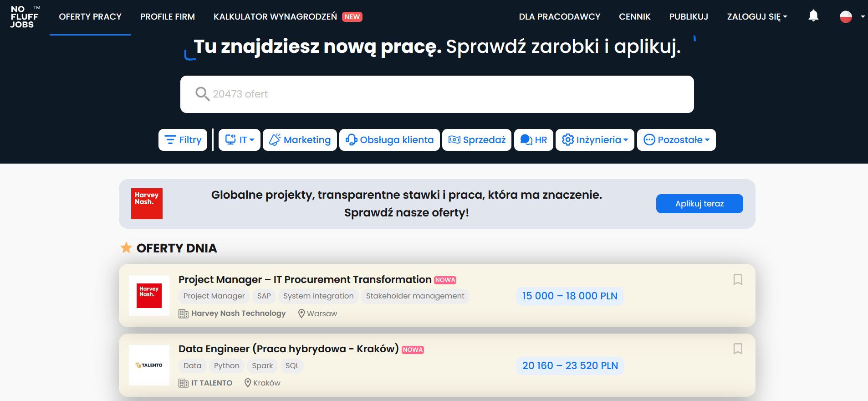Click the SAP skill tag

pos(264,296)
